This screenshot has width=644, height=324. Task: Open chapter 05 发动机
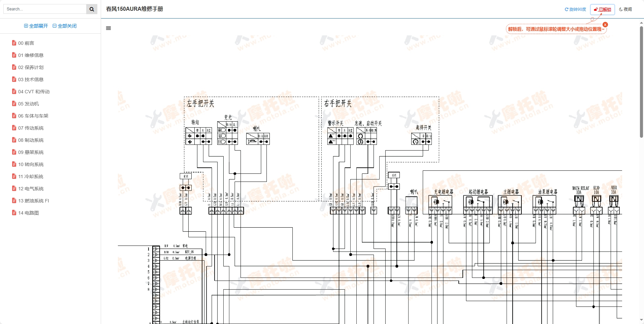pos(28,104)
